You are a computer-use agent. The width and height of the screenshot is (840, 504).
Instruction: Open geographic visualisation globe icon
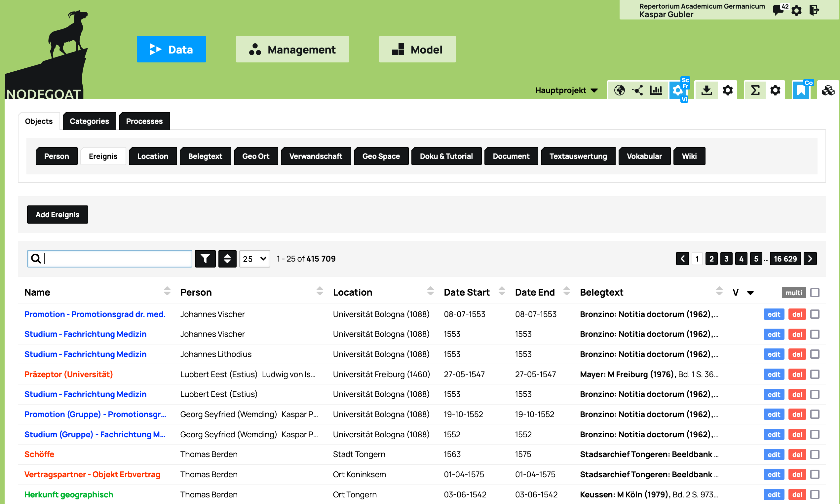(x=619, y=90)
